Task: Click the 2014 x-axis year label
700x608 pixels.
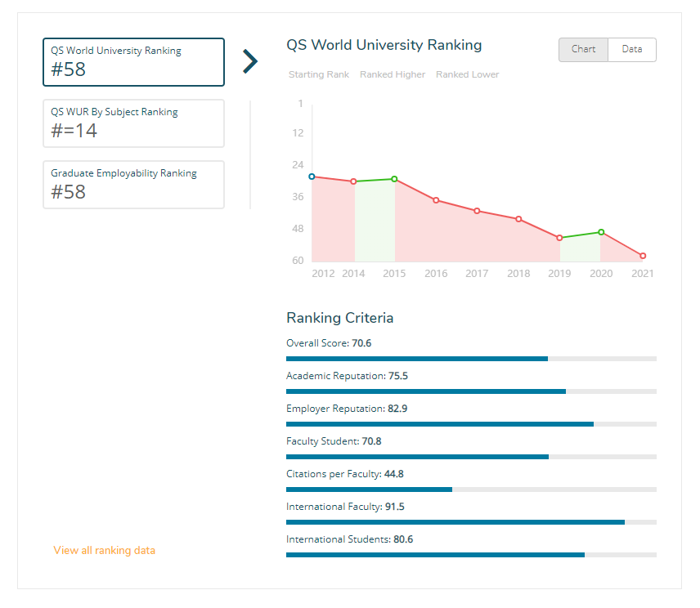Action: click(x=353, y=274)
